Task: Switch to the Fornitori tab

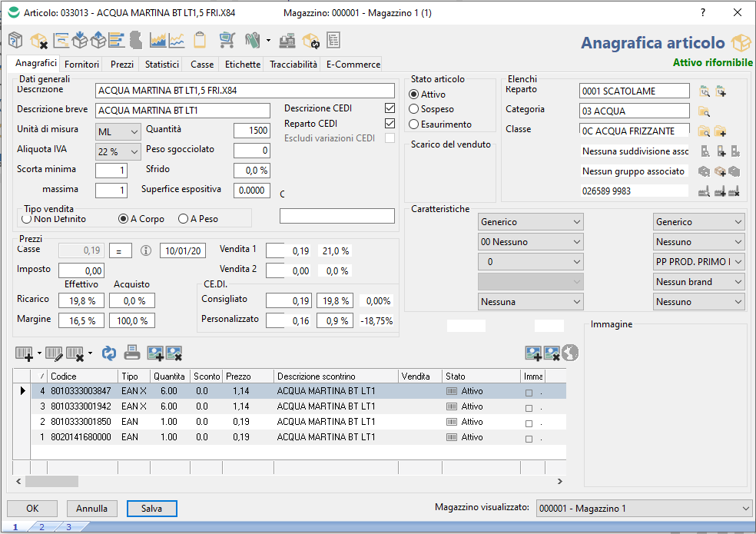Action: [x=81, y=65]
